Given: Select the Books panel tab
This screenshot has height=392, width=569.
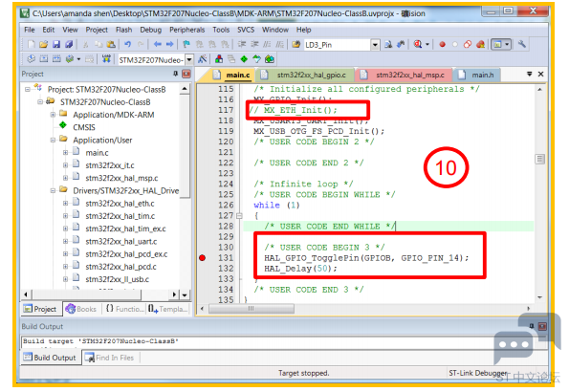Looking at the screenshot, I should [x=81, y=309].
